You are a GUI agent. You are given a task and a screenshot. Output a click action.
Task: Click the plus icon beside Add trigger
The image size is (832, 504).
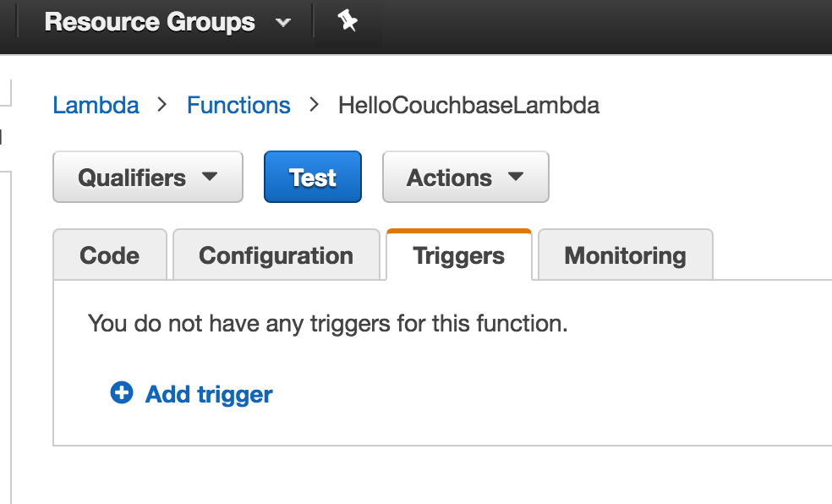tap(122, 393)
